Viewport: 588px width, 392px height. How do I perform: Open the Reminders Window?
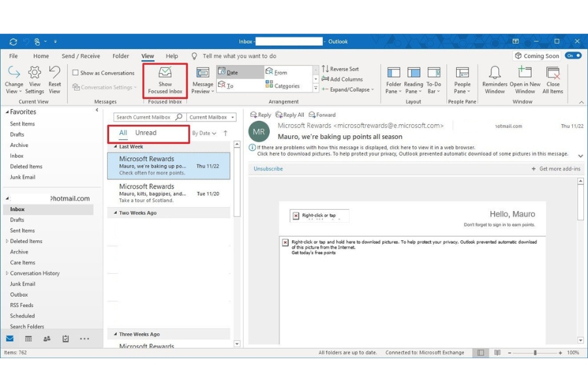[495, 78]
